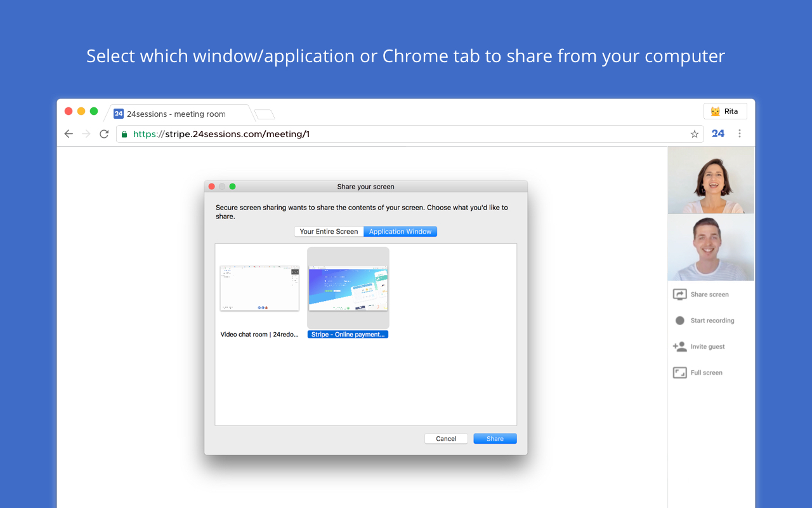This screenshot has width=812, height=508.
Task: Click the Share screen text label
Action: pyautogui.click(x=709, y=295)
